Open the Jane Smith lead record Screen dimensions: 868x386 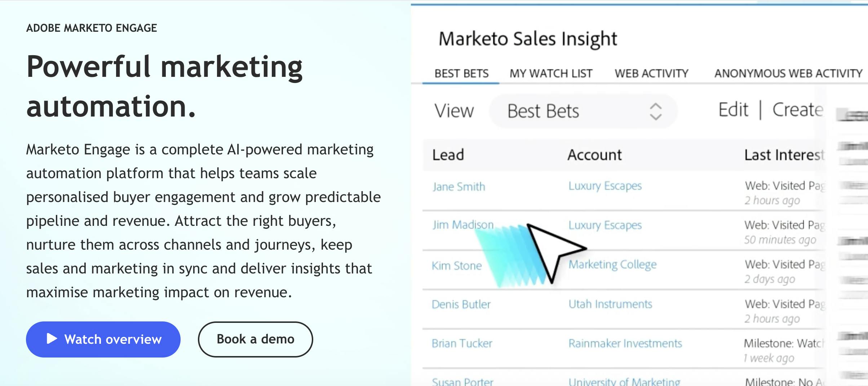pyautogui.click(x=459, y=187)
